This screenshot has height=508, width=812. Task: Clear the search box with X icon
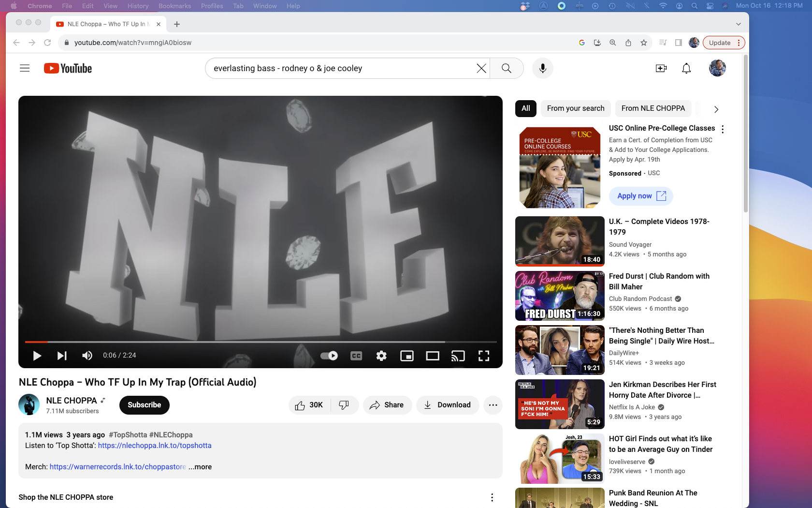point(481,68)
